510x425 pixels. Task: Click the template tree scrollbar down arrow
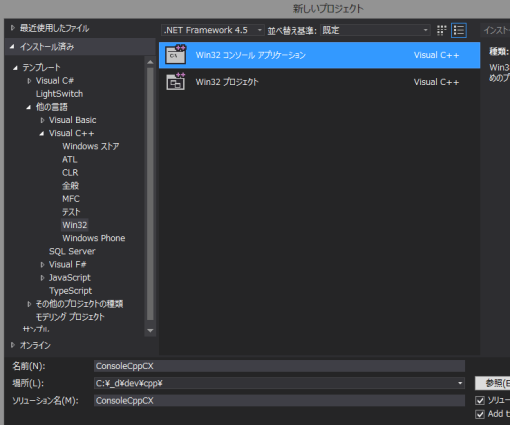pos(150,331)
